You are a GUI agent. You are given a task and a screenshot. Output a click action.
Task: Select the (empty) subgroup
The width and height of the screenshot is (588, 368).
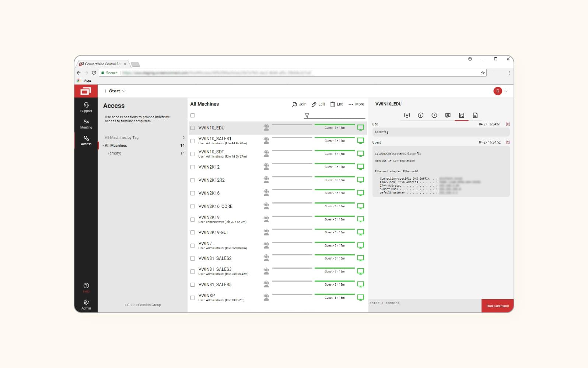pyautogui.click(x=115, y=153)
